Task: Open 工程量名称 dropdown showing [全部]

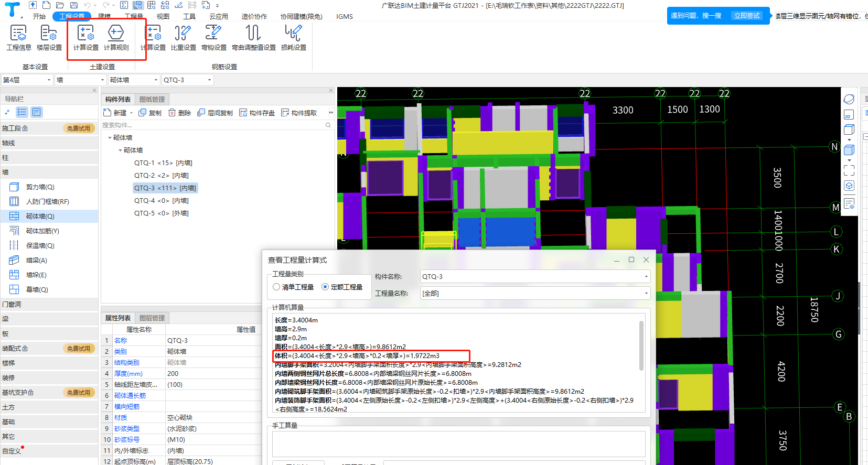Action: (x=535, y=293)
